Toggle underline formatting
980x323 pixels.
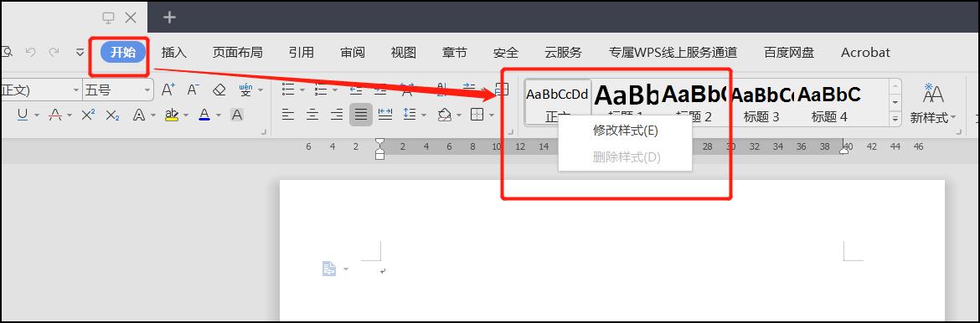[x=23, y=115]
